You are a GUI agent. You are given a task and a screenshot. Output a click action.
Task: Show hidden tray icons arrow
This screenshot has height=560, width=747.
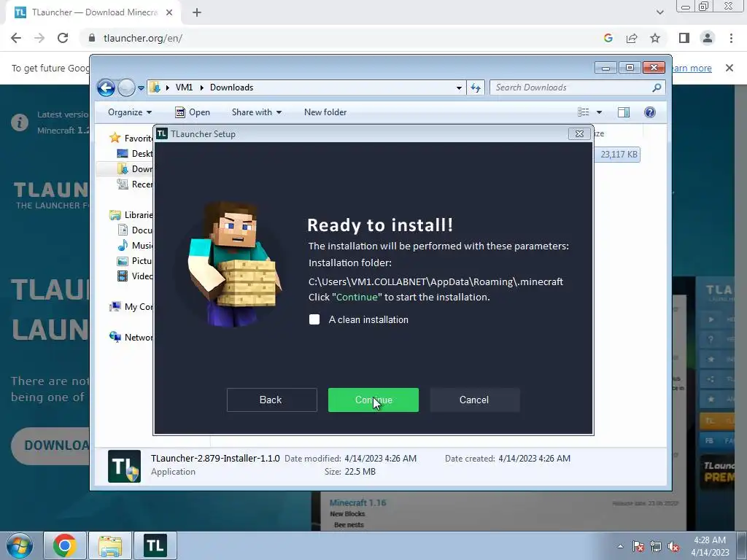[620, 546]
